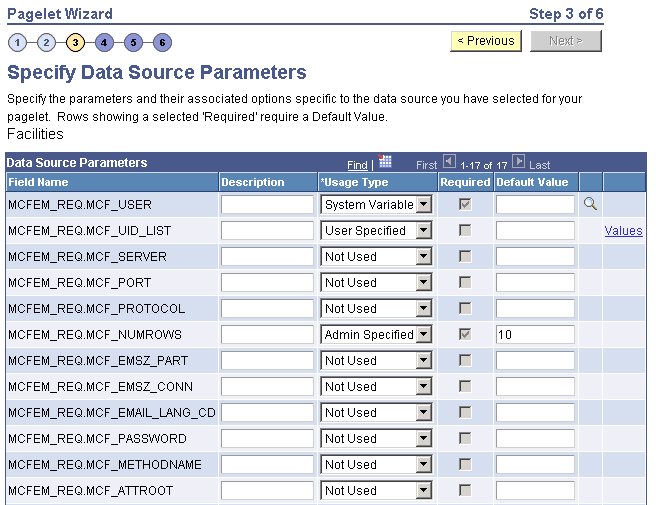Toggle Required checkbox for MCF_UID_LIST
This screenshot has height=505, width=656.
click(465, 230)
